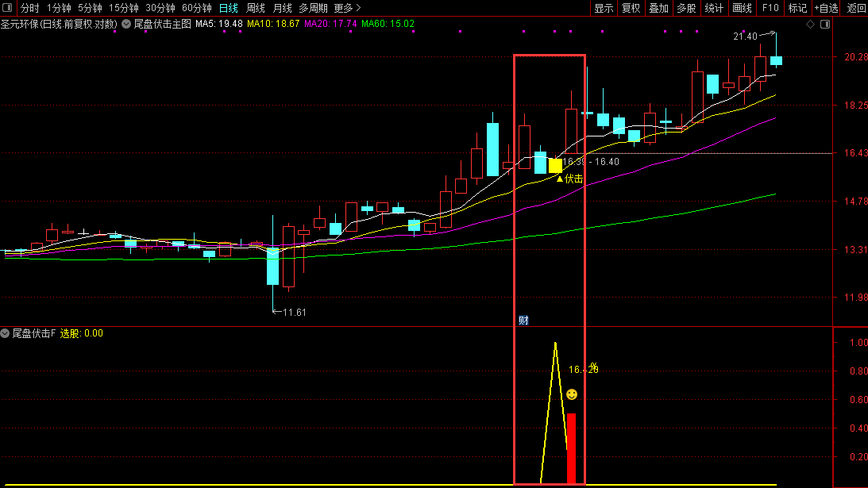
Task: Click the red bar in sub-chart
Action: (x=571, y=448)
